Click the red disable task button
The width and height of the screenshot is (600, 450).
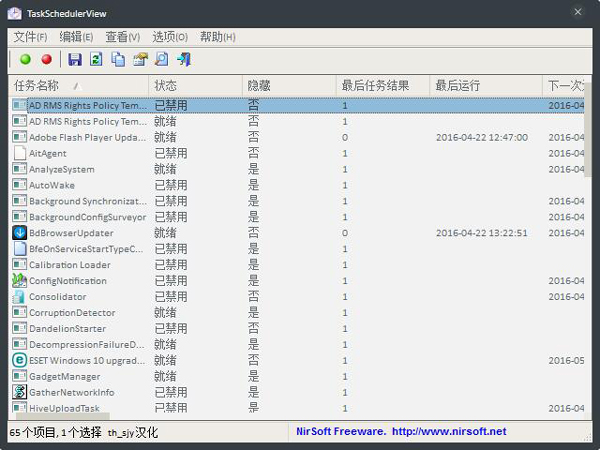pos(47,59)
